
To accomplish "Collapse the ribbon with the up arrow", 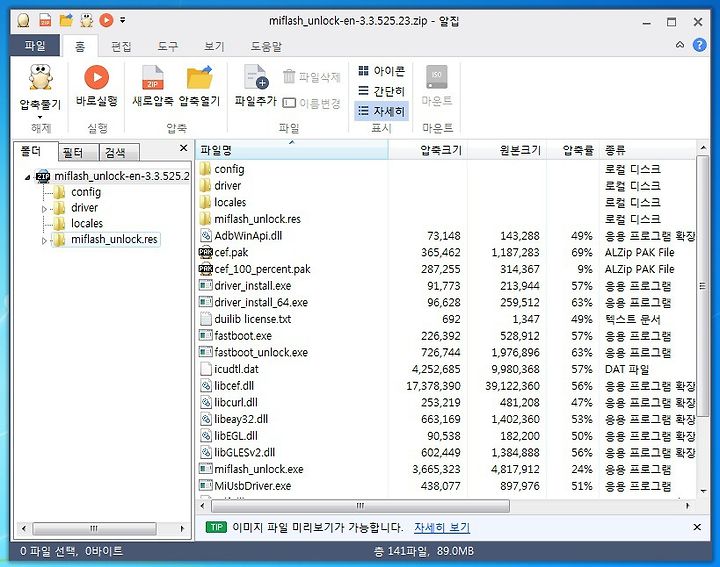I will pyautogui.click(x=680, y=45).
